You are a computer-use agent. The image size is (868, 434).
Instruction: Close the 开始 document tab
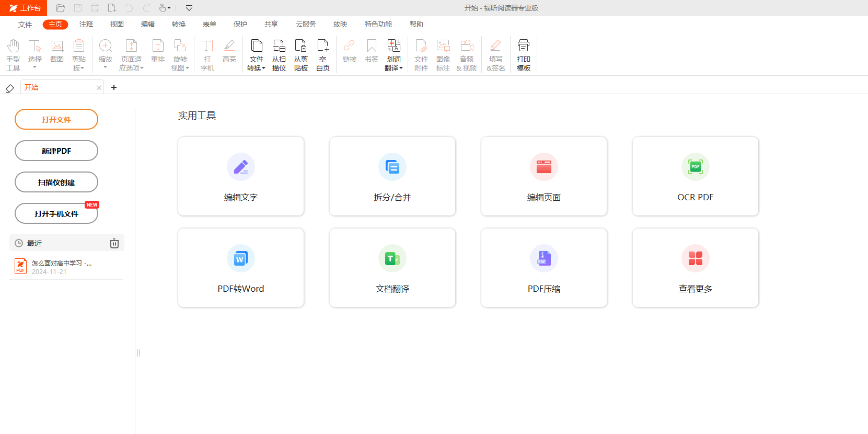coord(99,87)
